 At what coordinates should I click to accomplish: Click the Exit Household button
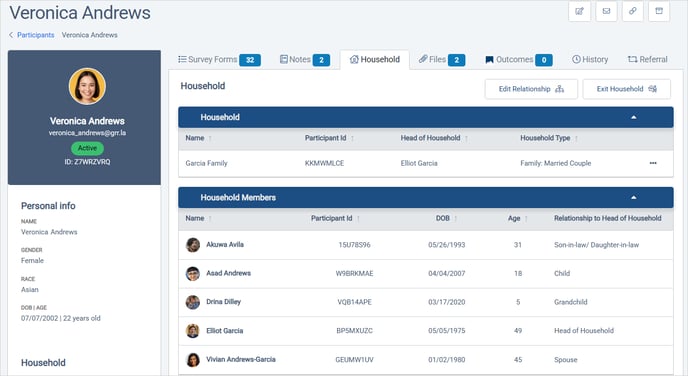[626, 89]
